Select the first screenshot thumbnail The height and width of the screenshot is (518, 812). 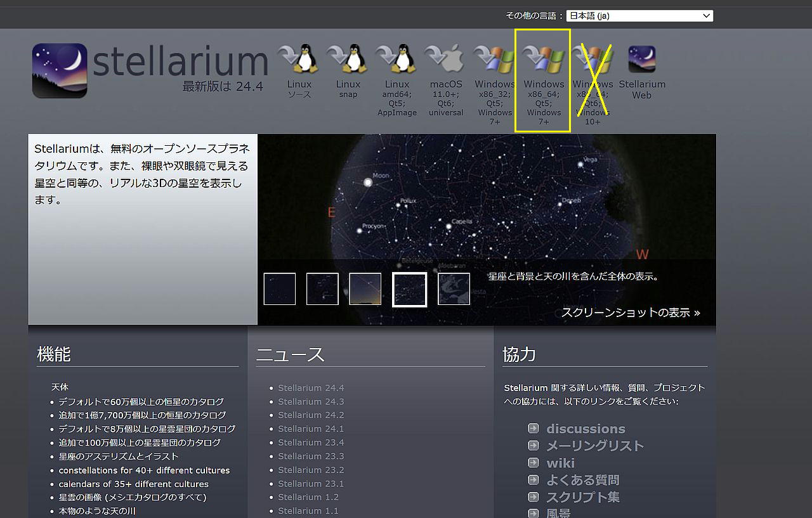[280, 289]
